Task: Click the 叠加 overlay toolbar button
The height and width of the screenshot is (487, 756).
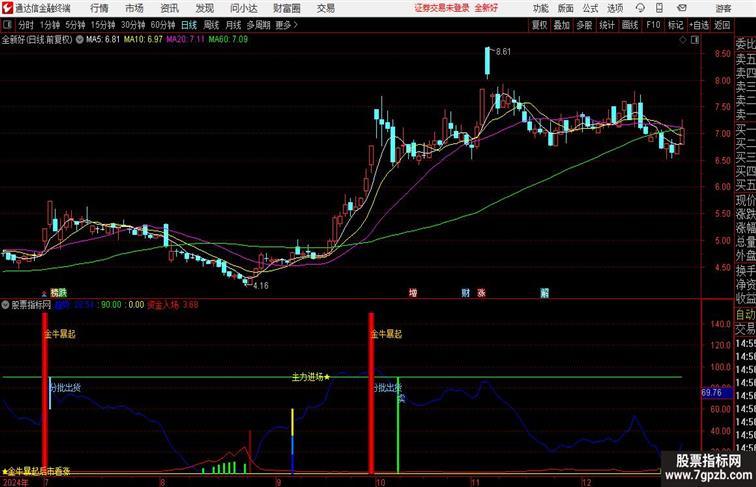Action: (x=562, y=25)
